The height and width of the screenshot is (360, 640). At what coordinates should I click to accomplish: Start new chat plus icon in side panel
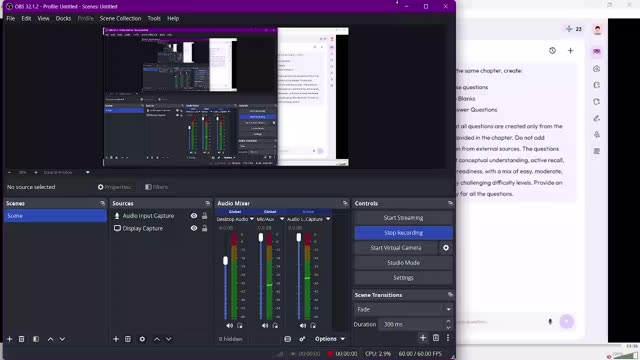click(x=571, y=51)
